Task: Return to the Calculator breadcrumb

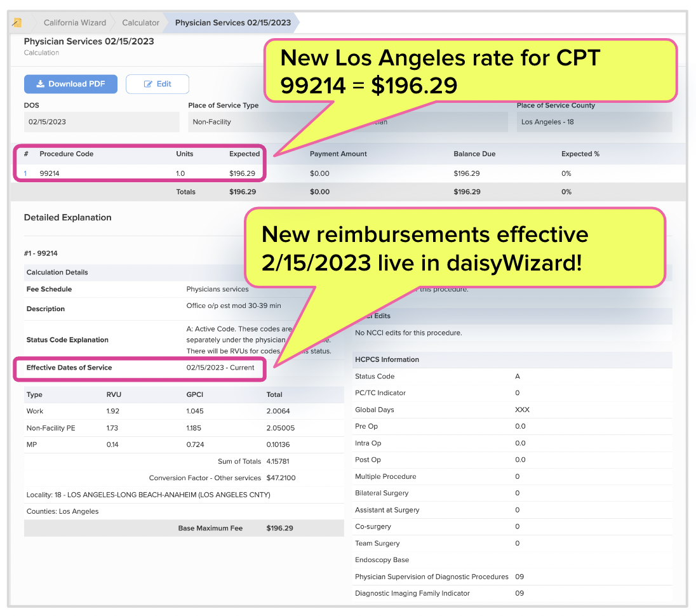Action: (x=140, y=22)
